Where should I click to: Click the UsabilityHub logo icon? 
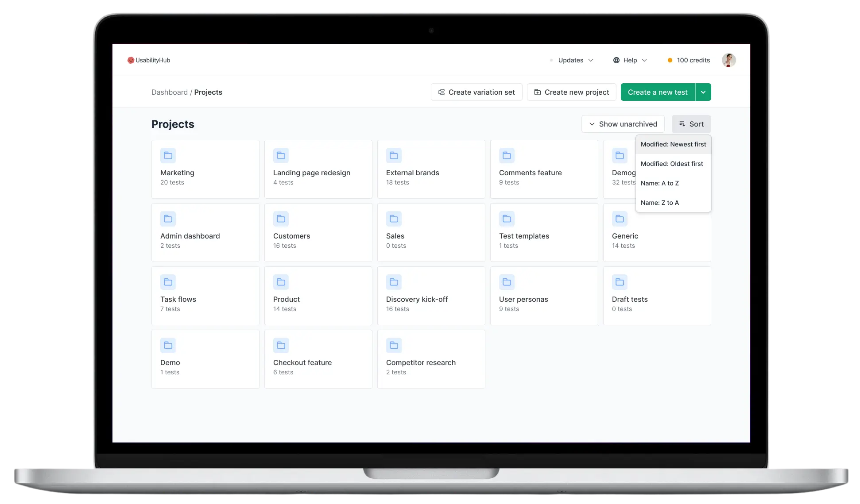pos(131,60)
